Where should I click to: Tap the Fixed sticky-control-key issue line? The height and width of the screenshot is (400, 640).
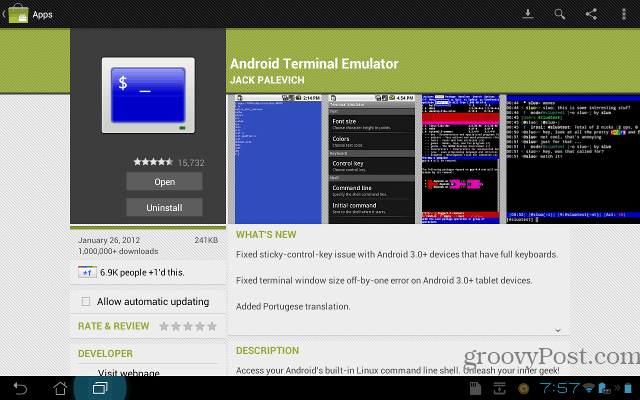pyautogui.click(x=397, y=254)
